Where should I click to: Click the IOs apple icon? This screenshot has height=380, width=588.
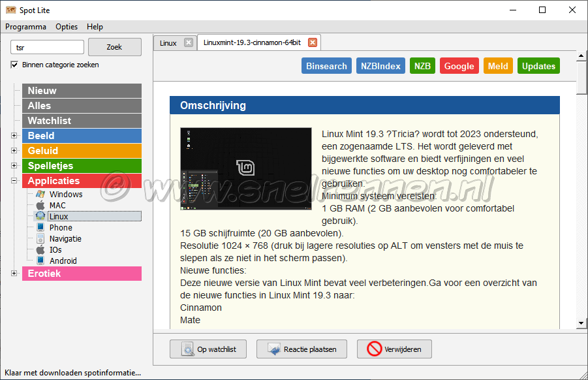tap(40, 249)
